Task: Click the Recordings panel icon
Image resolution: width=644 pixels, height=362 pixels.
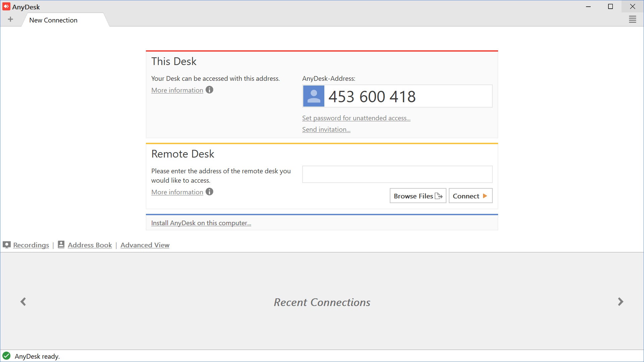Action: pyautogui.click(x=7, y=245)
